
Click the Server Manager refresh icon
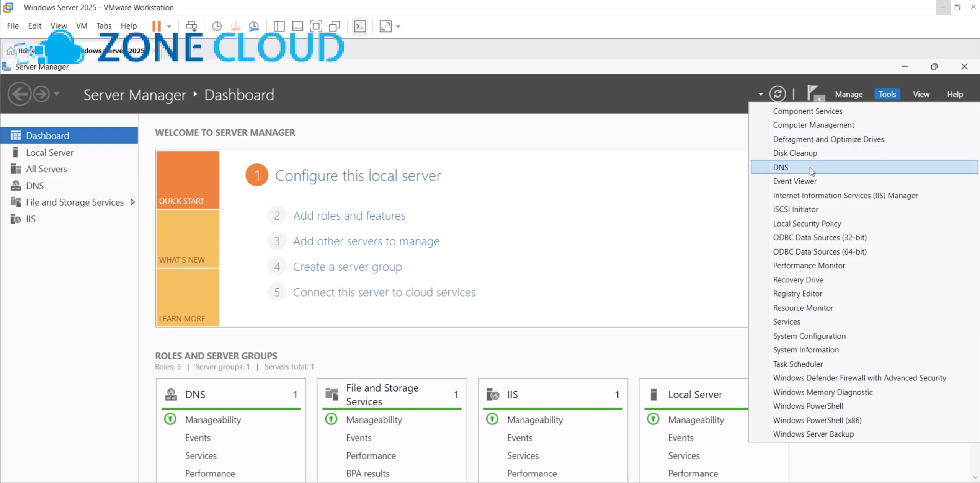(777, 94)
